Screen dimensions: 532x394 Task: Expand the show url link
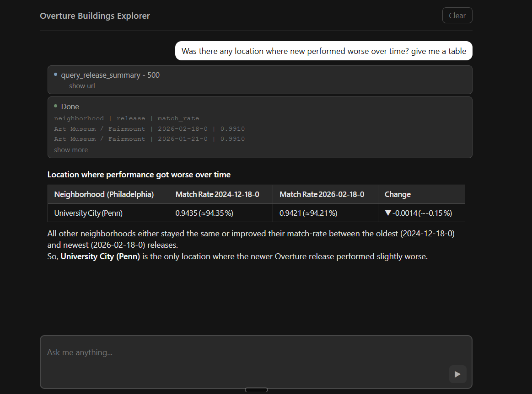coord(82,85)
